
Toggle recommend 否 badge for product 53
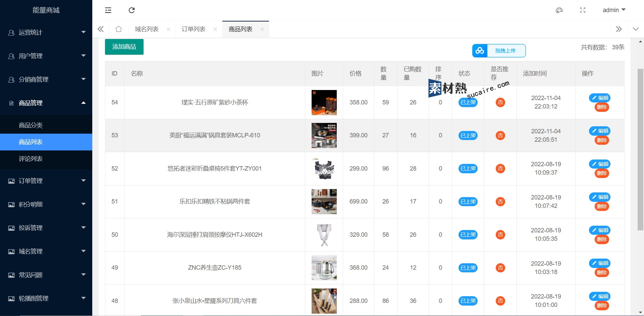[500, 136]
